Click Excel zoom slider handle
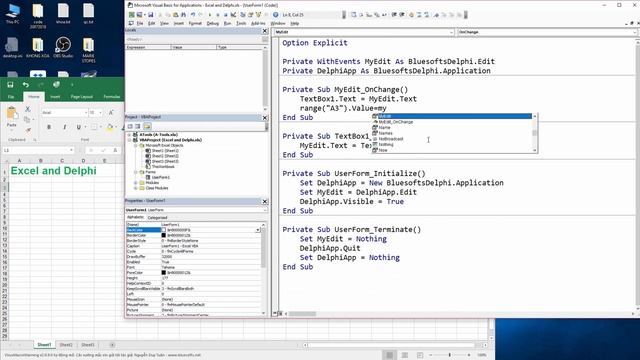 point(449,355)
